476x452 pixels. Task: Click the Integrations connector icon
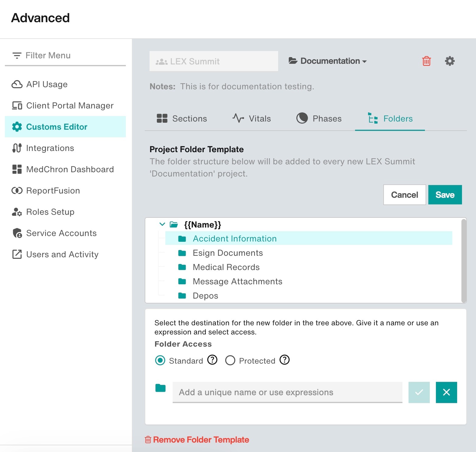[x=17, y=148]
